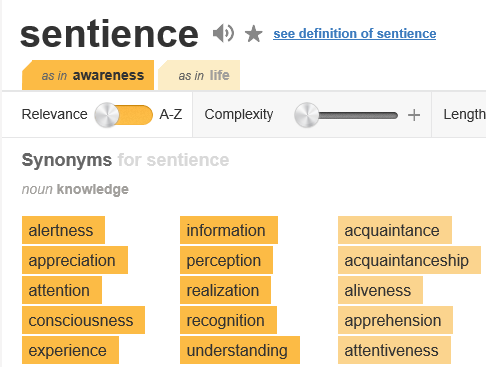Screen dimensions: 488x374
Task: Open 'see definition of sentience' link
Action: (355, 34)
